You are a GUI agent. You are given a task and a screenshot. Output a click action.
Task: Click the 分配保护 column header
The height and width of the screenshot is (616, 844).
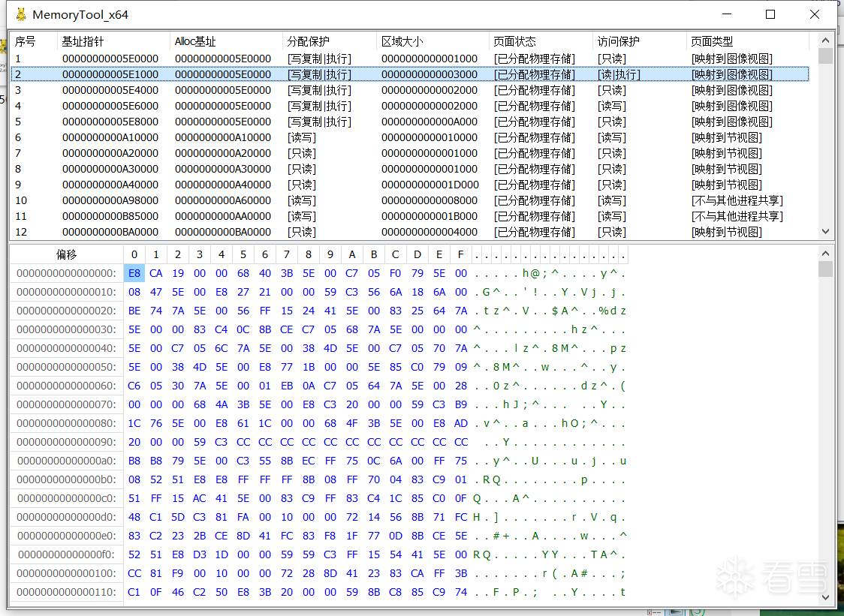330,41
